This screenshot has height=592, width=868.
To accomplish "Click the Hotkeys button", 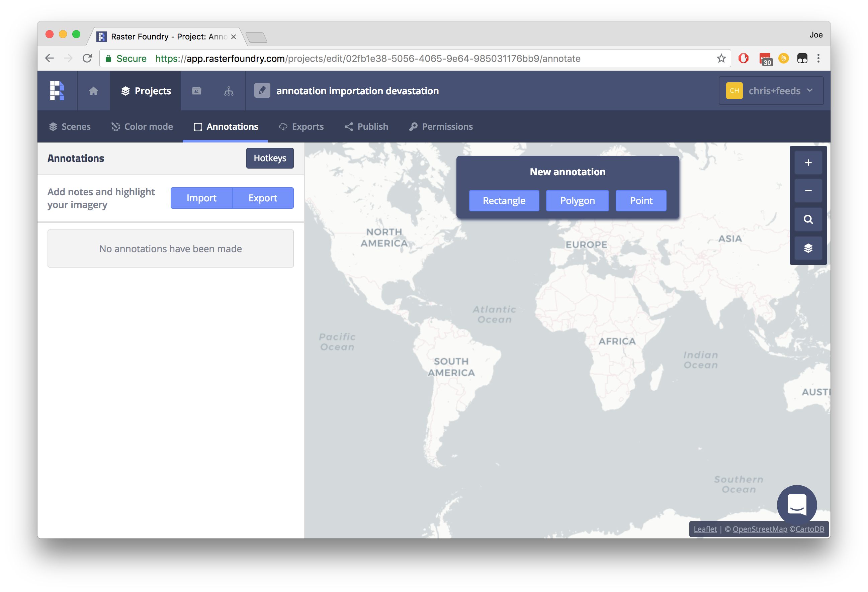I will click(x=270, y=158).
